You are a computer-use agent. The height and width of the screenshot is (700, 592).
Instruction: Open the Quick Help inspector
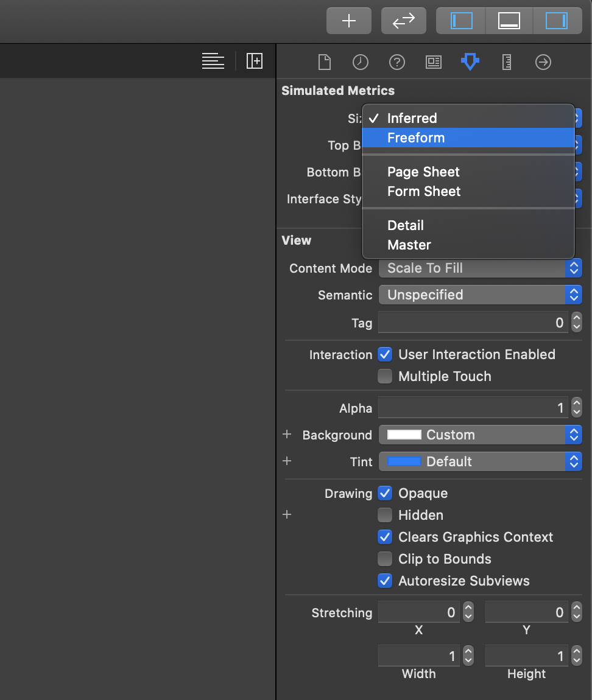(x=397, y=61)
